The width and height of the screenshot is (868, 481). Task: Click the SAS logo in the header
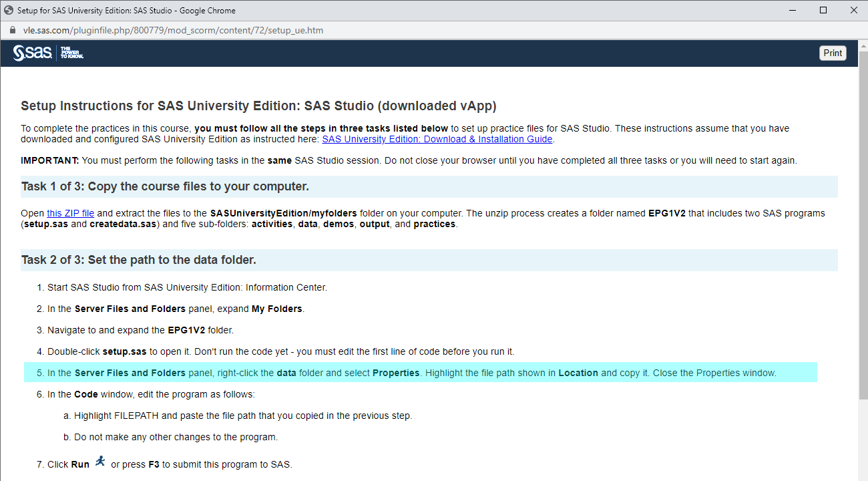point(32,53)
